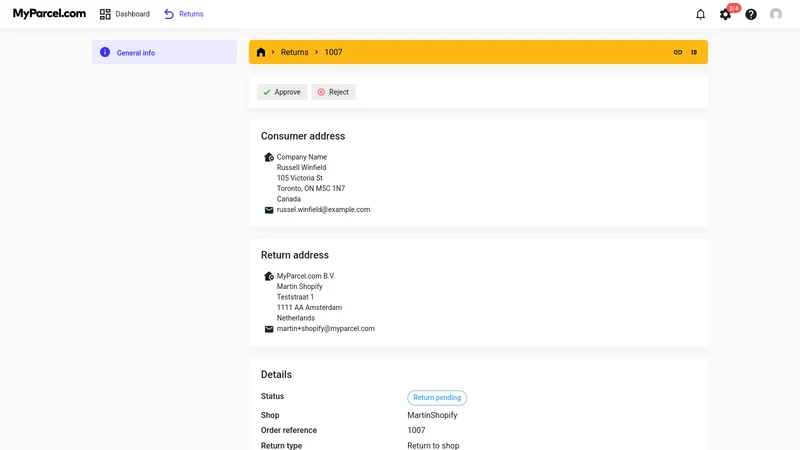Click the consumer email envelope icon

[269, 210]
